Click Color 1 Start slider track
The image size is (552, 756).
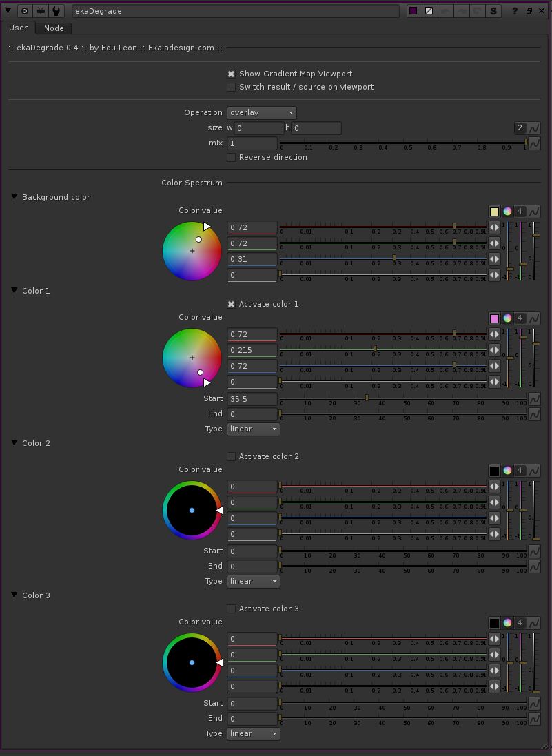click(403, 398)
